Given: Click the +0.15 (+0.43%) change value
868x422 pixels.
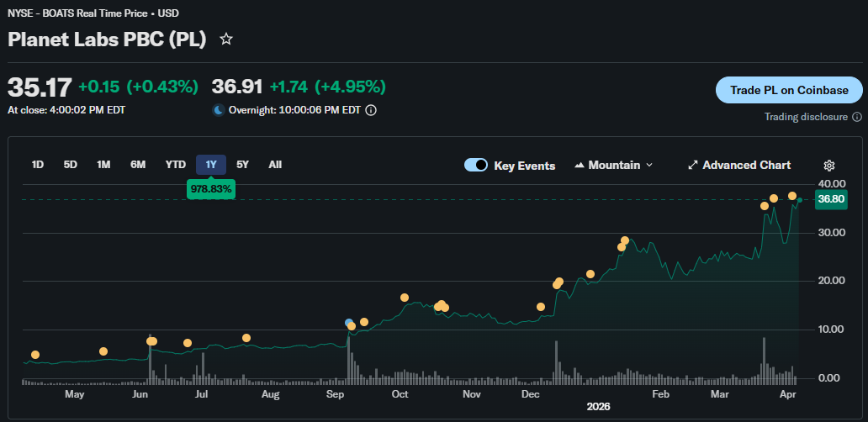Looking at the screenshot, I should pos(139,87).
